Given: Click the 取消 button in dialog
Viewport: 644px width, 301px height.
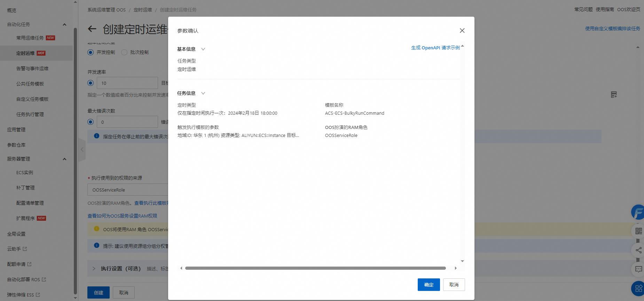Looking at the screenshot, I should click(454, 285).
